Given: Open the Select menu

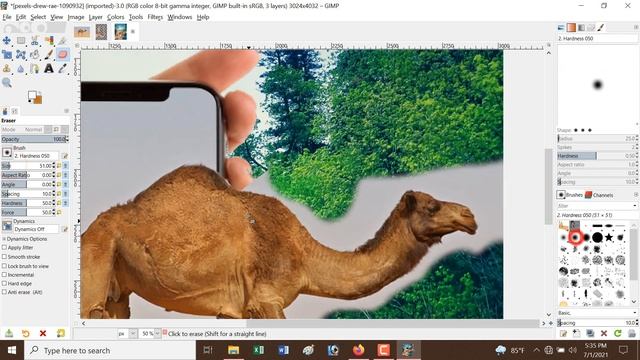Looking at the screenshot, I should 38,17.
